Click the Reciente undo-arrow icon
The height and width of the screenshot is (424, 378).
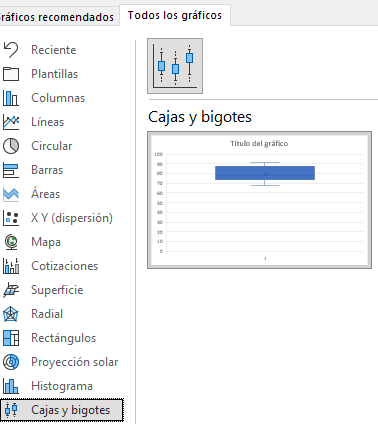pyautogui.click(x=11, y=50)
